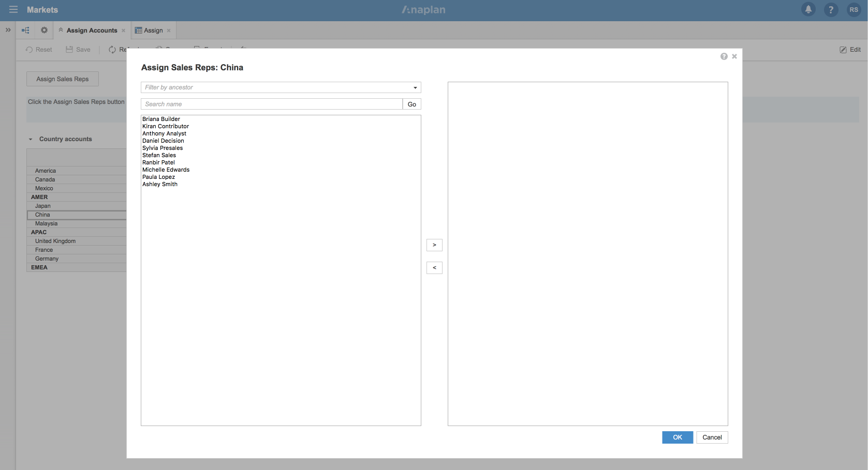Viewport: 868px width, 470px height.
Task: Open the Filter by ancestor dropdown
Action: tap(281, 87)
